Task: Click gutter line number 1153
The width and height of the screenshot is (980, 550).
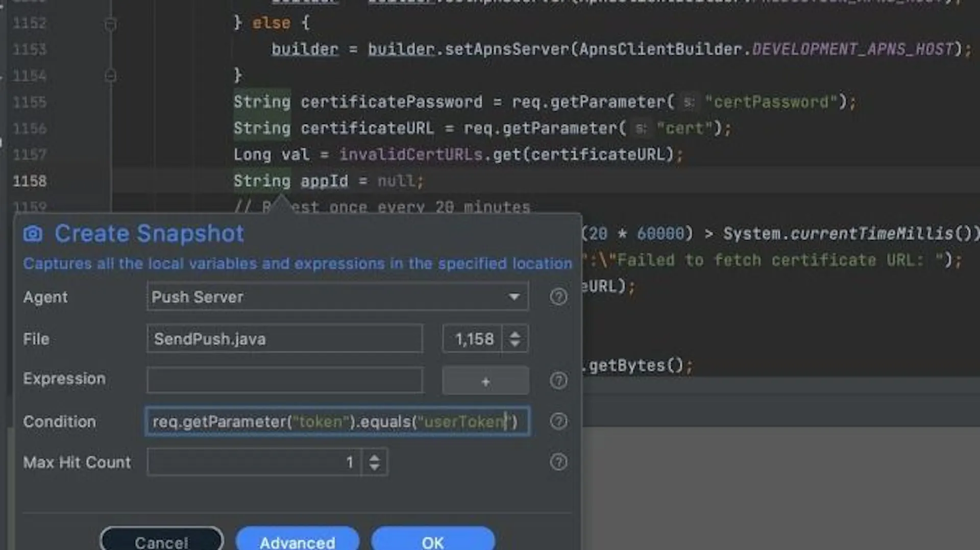Action: tap(30, 49)
